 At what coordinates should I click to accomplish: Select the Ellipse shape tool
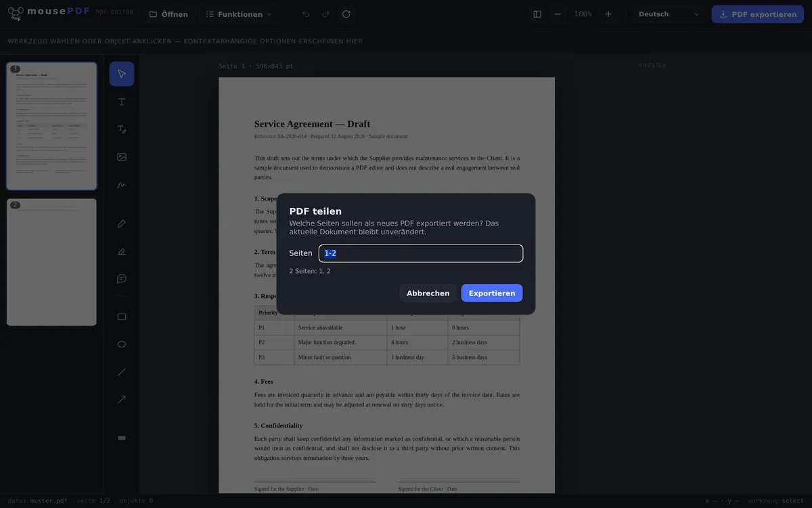122,344
